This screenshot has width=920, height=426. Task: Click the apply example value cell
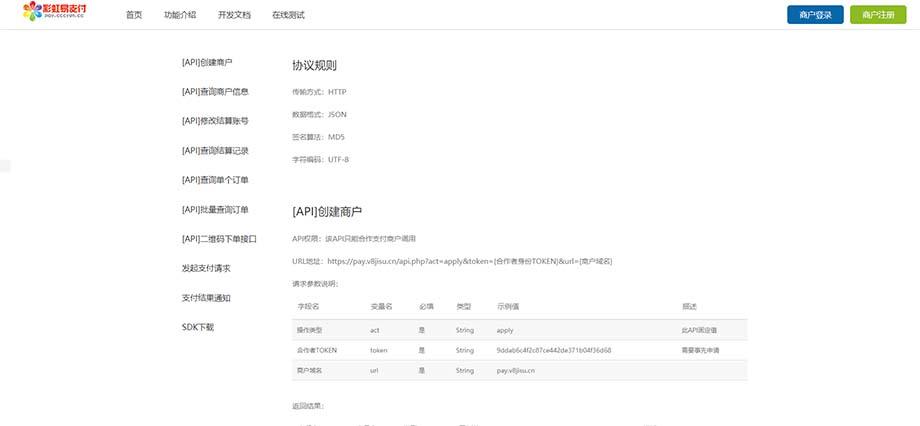coord(505,330)
